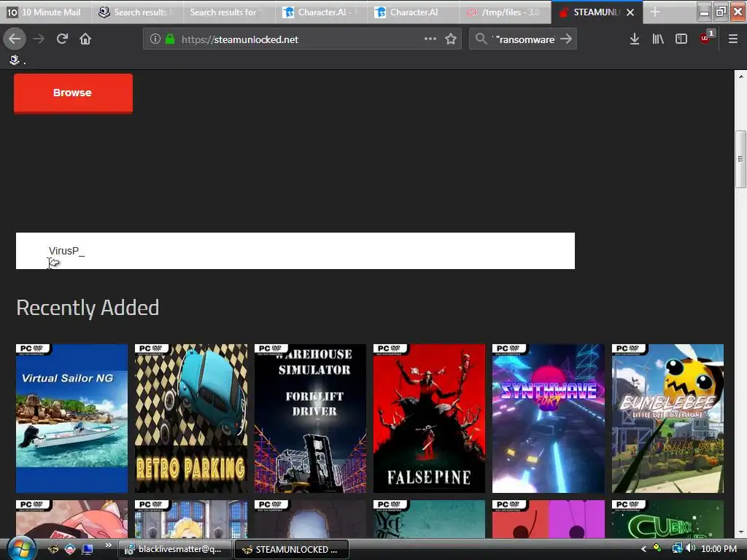The image size is (747, 560).
Task: Open the Downloads arrow icon
Action: [x=634, y=39]
